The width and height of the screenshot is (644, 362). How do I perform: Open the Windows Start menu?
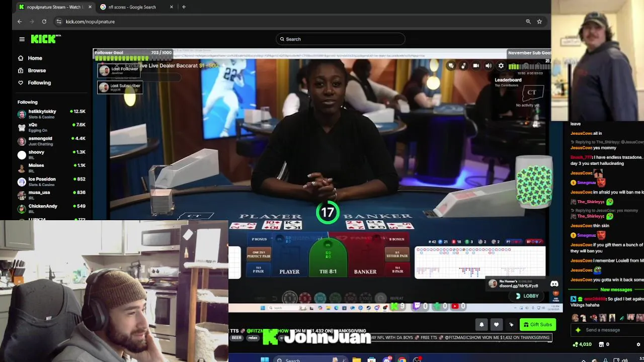tap(265, 359)
